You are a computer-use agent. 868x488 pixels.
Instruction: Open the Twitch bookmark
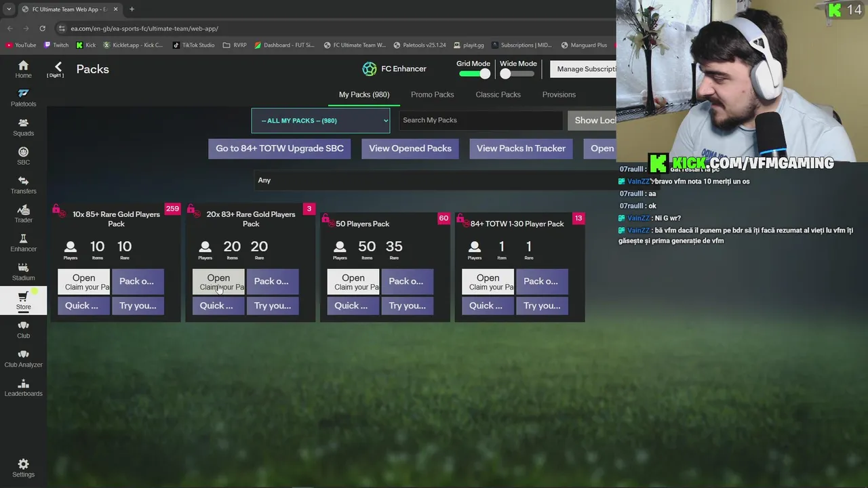click(56, 45)
